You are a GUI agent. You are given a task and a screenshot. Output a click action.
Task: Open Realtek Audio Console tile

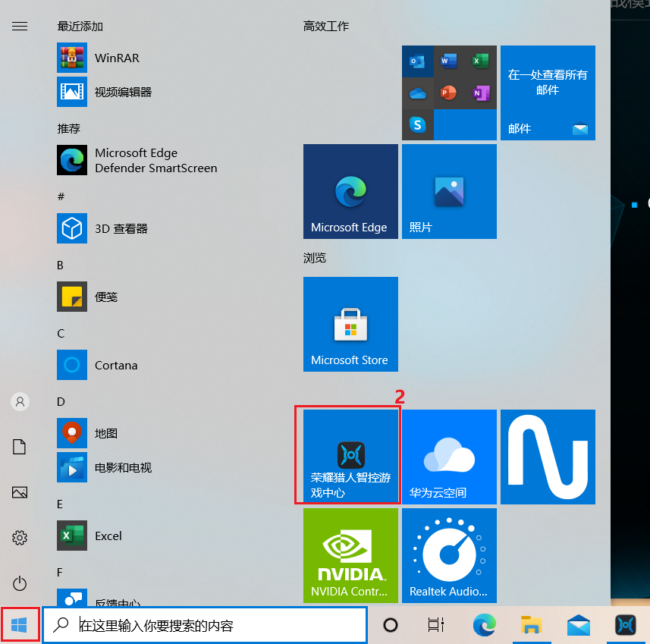click(449, 555)
